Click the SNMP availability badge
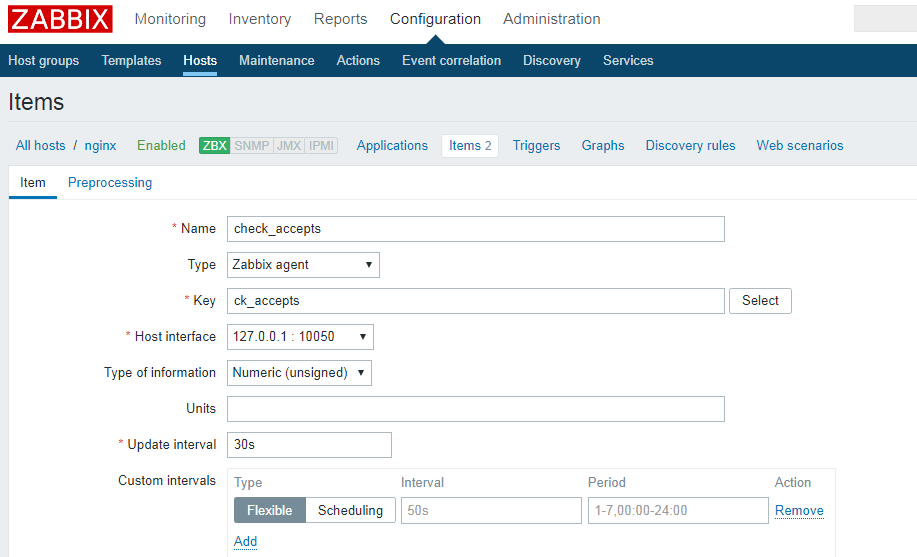 (x=251, y=146)
